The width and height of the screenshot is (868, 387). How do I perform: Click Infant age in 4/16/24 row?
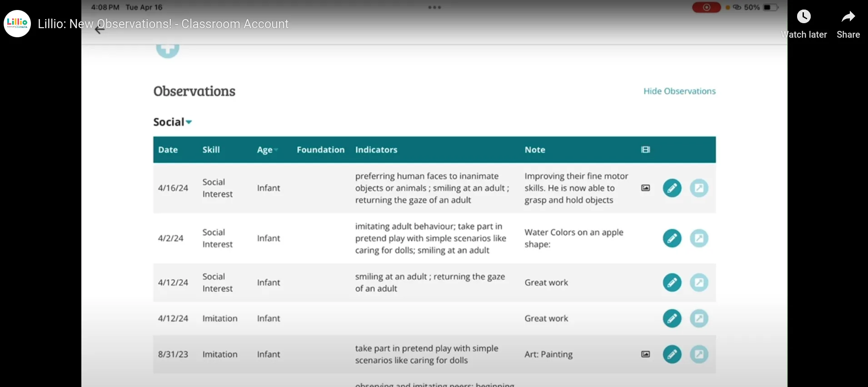pyautogui.click(x=269, y=188)
